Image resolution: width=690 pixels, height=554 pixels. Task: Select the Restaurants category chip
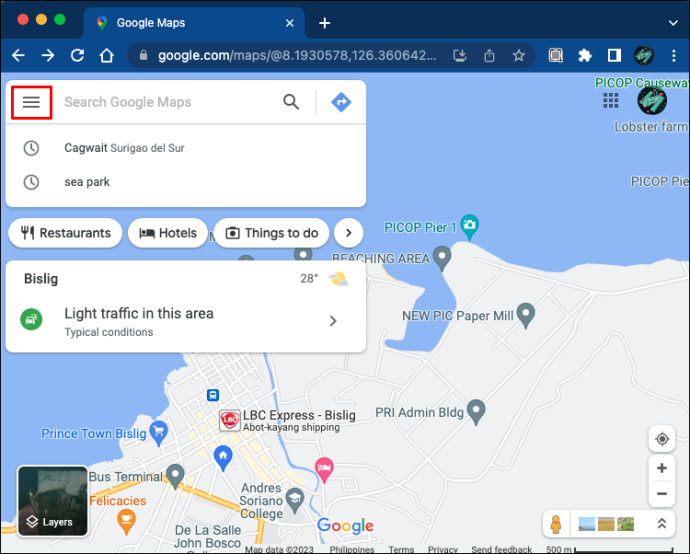[x=65, y=233]
